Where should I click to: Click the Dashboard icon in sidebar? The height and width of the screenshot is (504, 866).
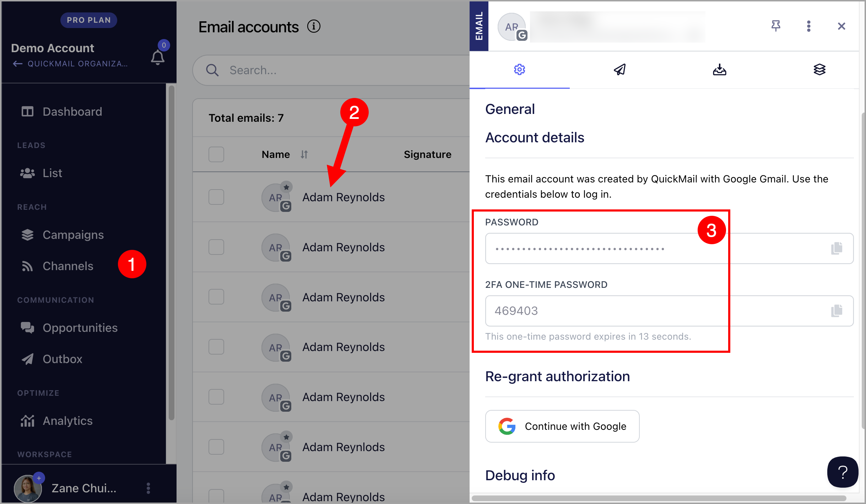(27, 111)
